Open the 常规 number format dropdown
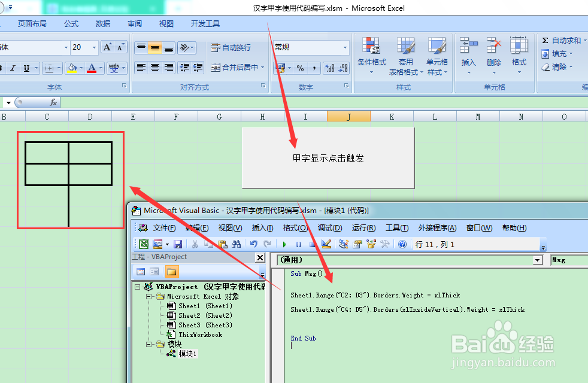588x383 pixels. click(x=345, y=47)
